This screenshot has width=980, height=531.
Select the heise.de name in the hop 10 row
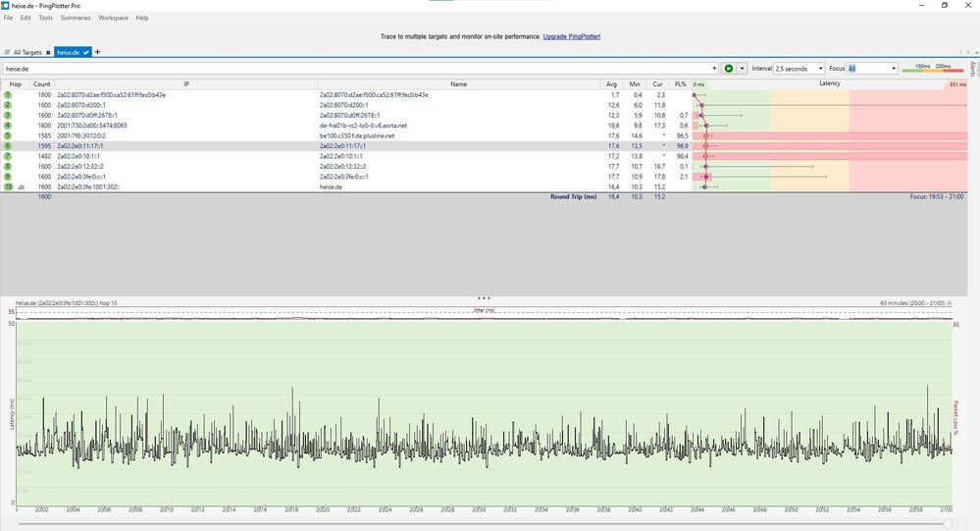pyautogui.click(x=331, y=187)
